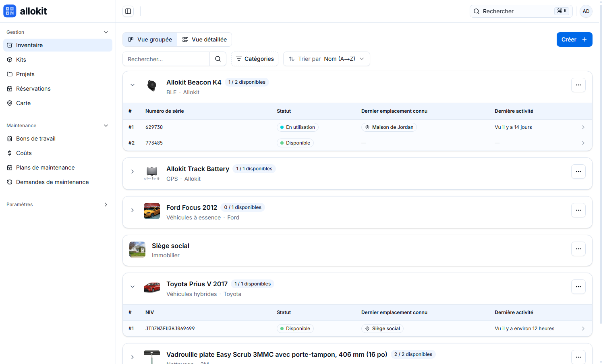This screenshot has width=603, height=364.
Task: Click the Toyota Prius V 2017 thumbnail
Action: point(152,287)
